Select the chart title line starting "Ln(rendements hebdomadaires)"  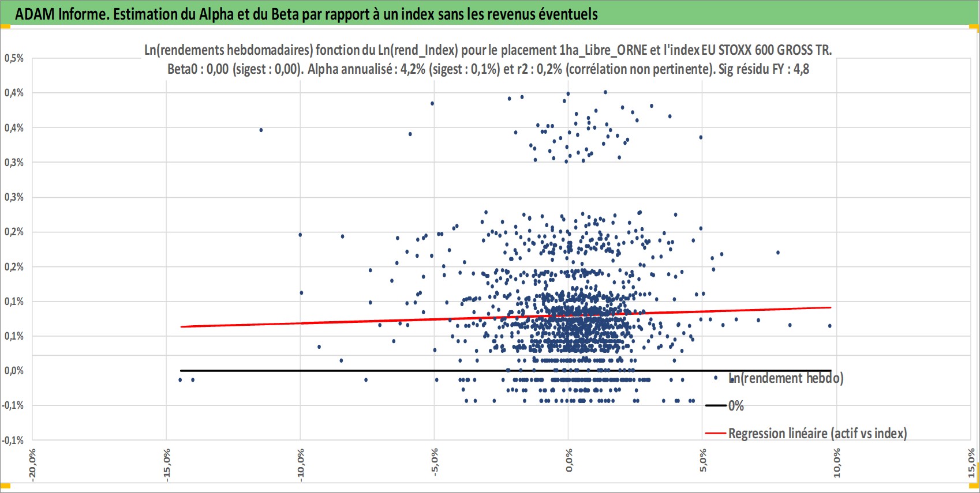488,50
